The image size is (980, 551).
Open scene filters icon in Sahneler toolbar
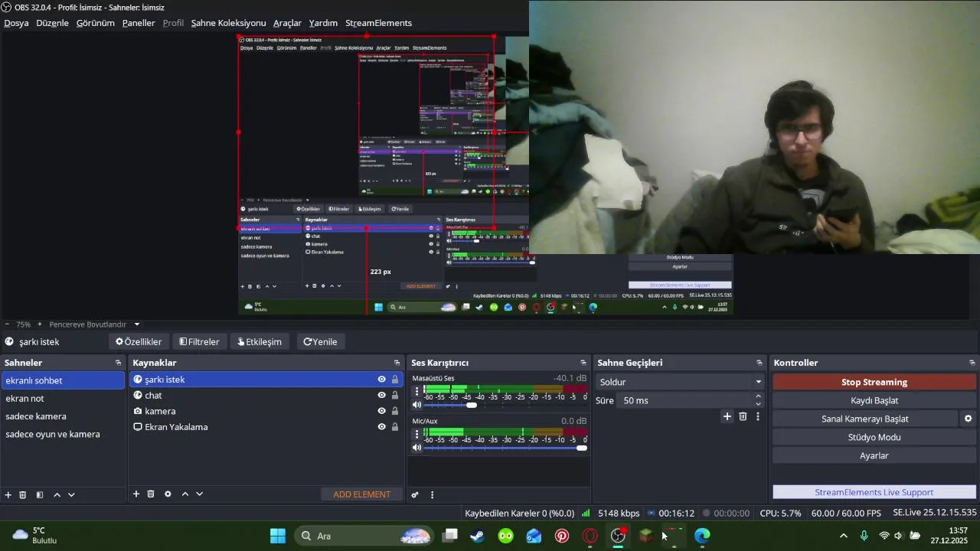point(40,495)
